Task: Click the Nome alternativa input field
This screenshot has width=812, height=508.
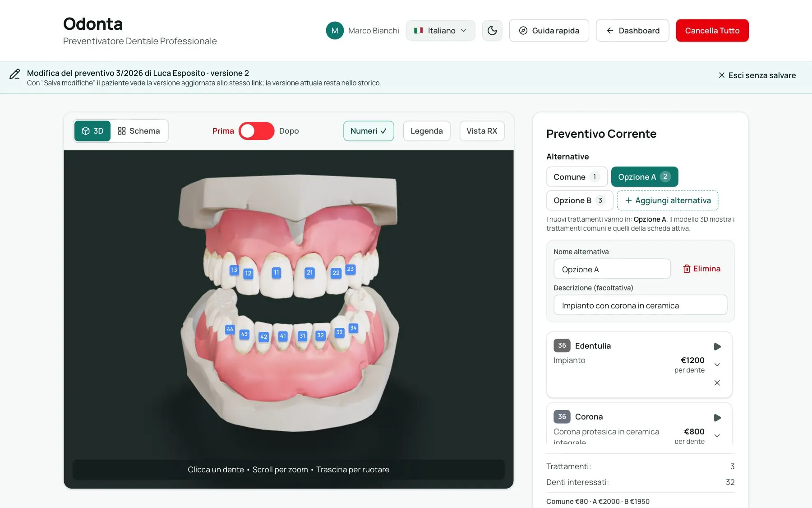Action: [612, 269]
